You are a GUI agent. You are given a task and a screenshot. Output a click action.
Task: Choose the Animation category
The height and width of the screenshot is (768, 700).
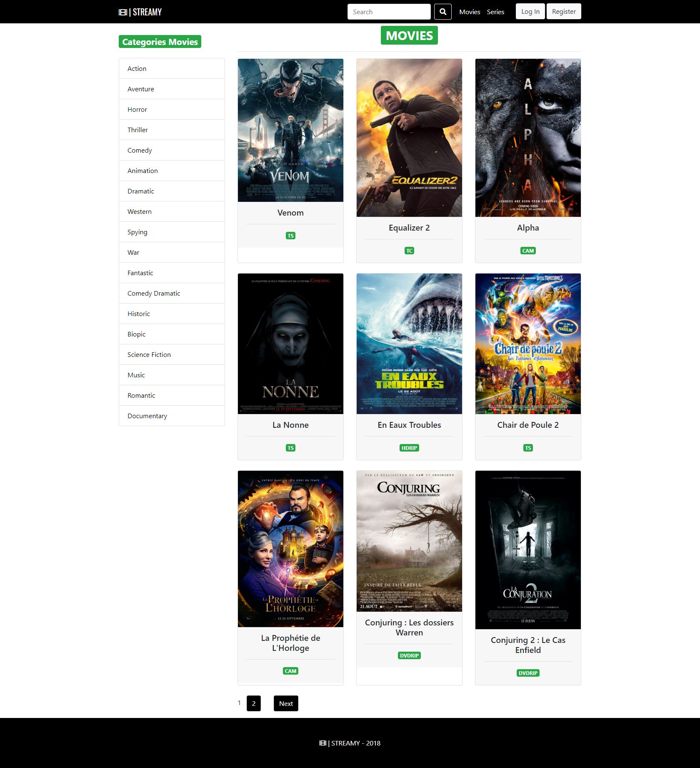[172, 171]
